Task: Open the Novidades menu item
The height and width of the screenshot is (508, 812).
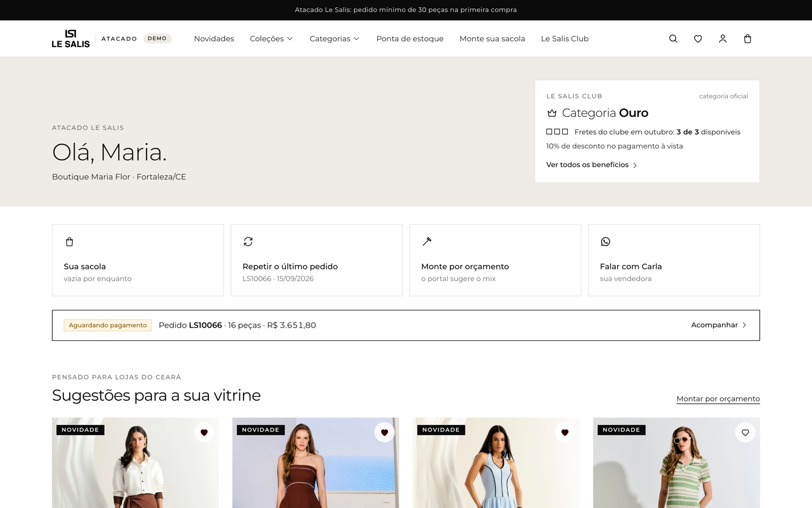Action: point(214,39)
